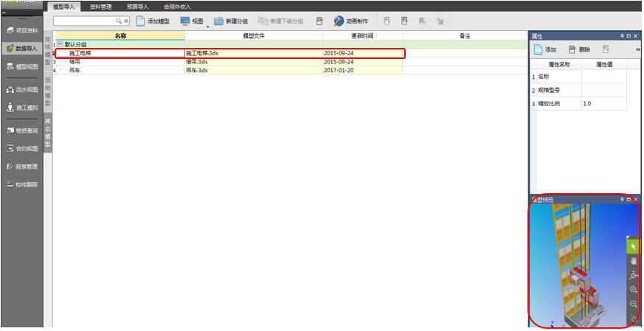Open 报表管理 in the left sidebar
644x331 pixels.
point(22,167)
